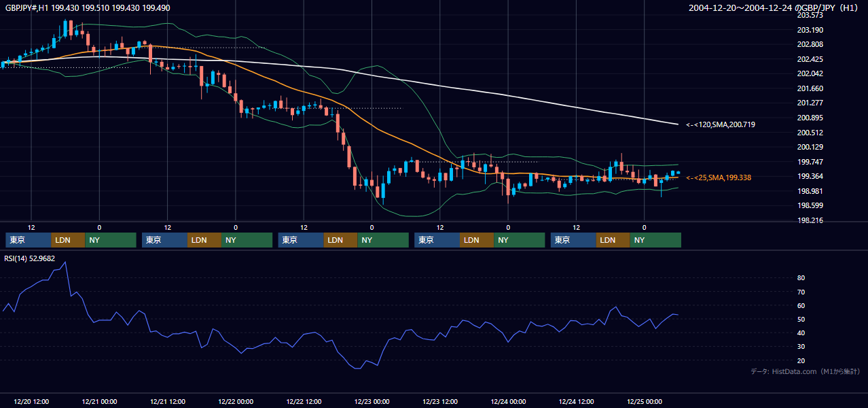Click the 12/22 00:00 time axis label

pos(236,401)
